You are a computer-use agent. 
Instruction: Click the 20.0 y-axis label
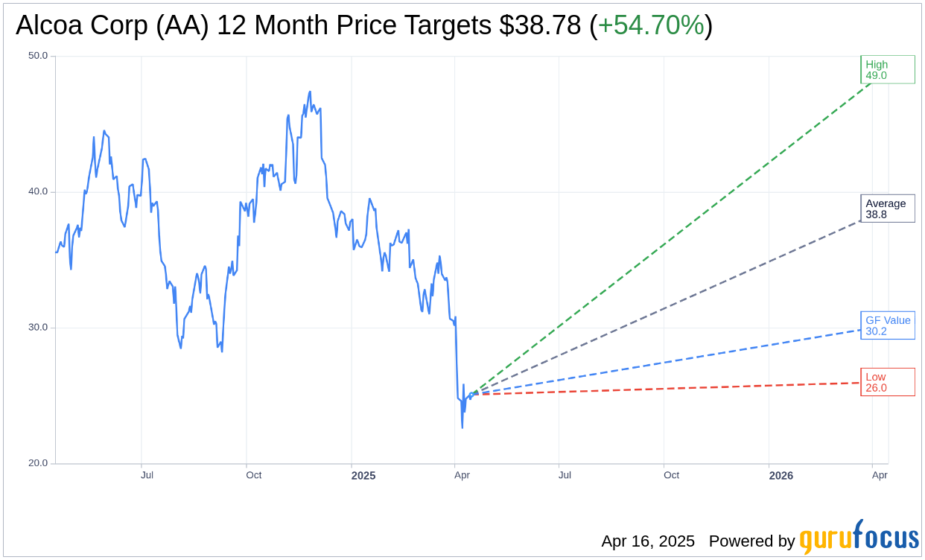38,463
